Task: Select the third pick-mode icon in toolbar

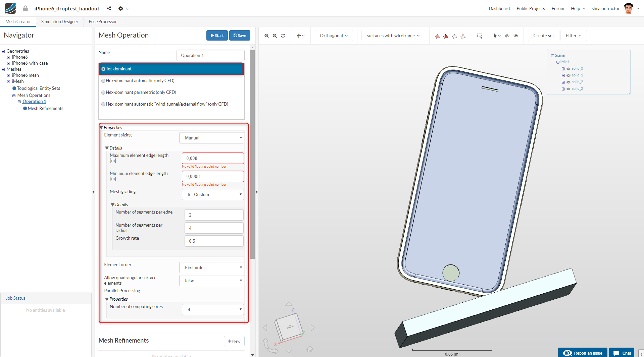Action: 454,36
